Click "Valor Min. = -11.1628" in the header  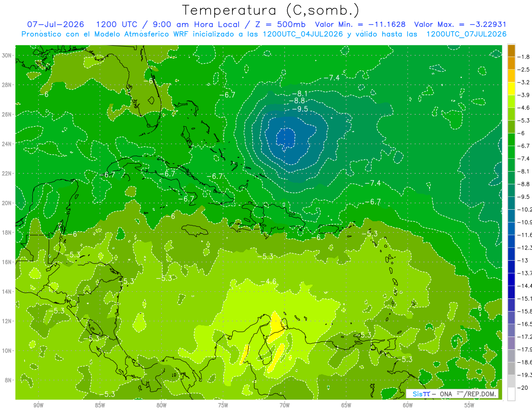360,24
